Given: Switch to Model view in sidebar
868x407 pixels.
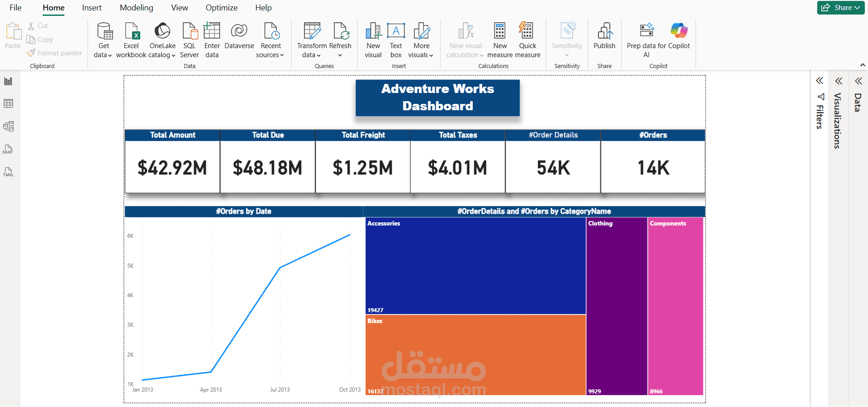Looking at the screenshot, I should click(x=8, y=126).
